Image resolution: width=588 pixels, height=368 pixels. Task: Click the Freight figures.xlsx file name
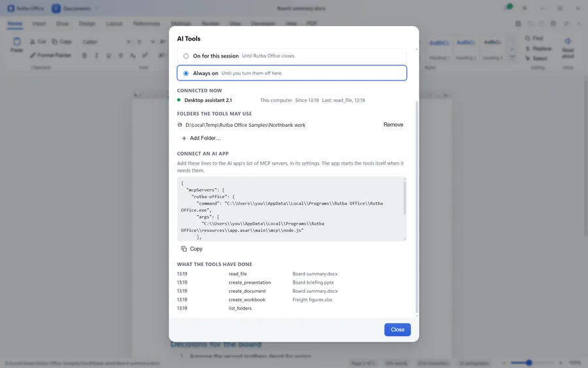tap(312, 300)
